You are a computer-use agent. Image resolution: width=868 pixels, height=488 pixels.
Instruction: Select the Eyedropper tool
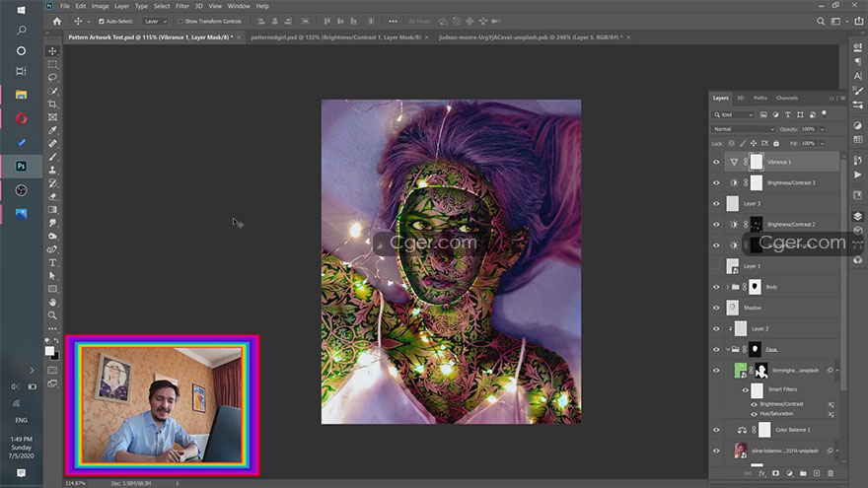point(52,130)
